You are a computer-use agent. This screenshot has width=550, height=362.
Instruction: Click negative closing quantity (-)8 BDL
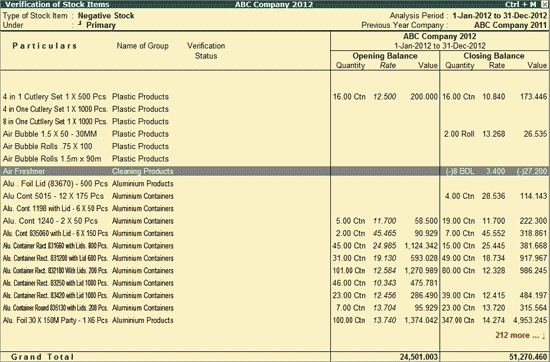(460, 171)
